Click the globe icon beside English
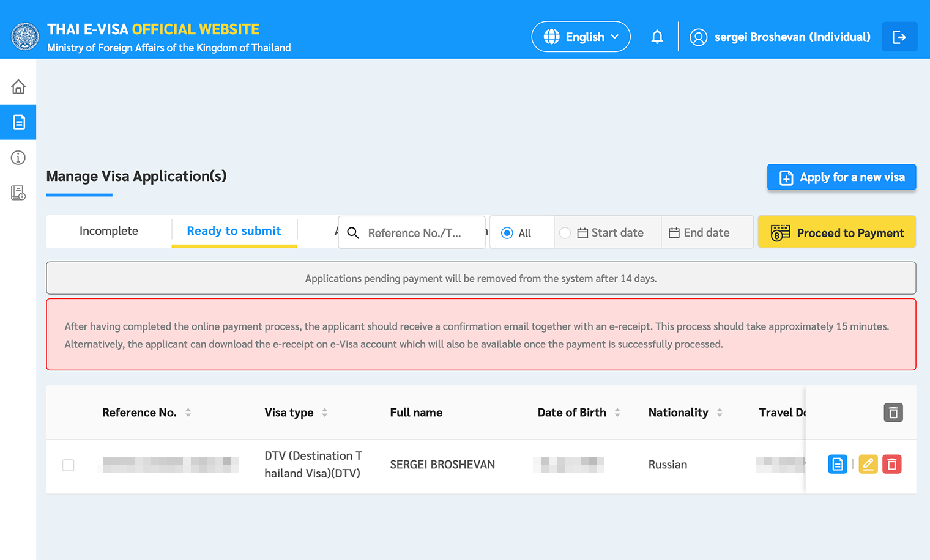930x560 pixels. tap(551, 37)
